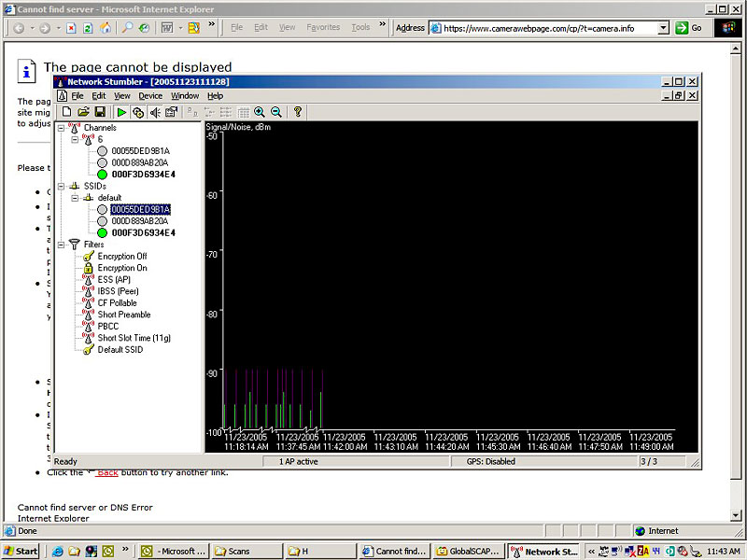The width and height of the screenshot is (747, 560).
Task: Select the Encryption On filter
Action: tap(121, 268)
